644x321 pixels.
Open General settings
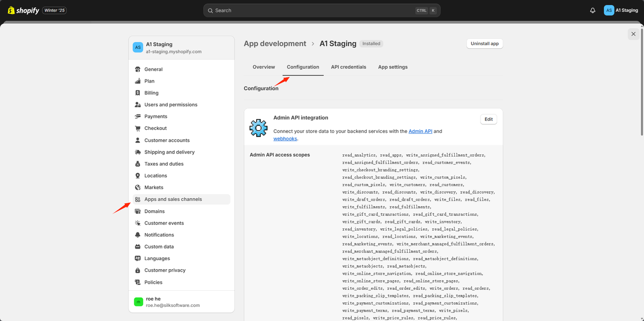(x=182, y=69)
